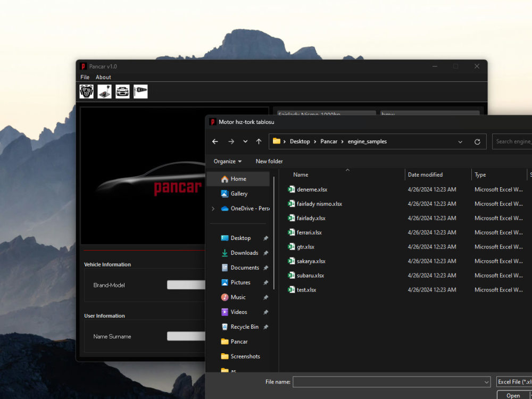532x399 pixels.
Task: Click the pin icon beside Downloads
Action: tap(265, 253)
